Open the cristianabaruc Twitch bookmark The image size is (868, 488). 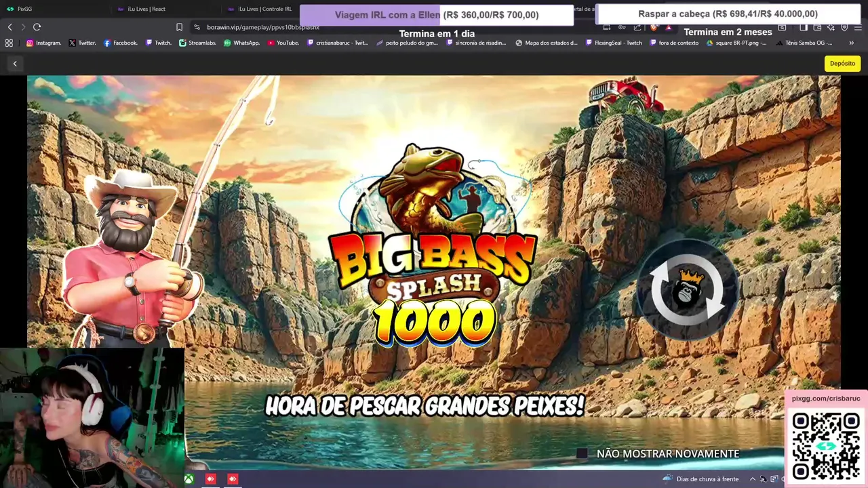point(338,43)
